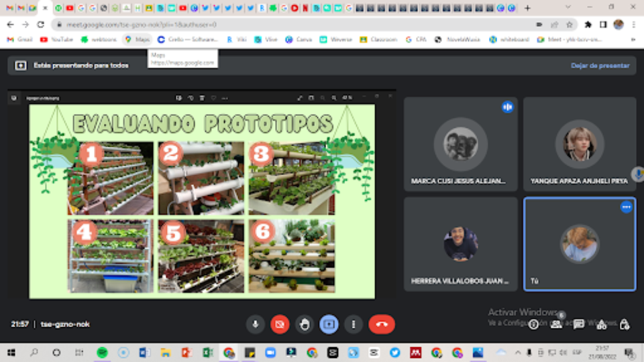The width and height of the screenshot is (644, 362).
Task: Open the activities panel
Action: pyautogui.click(x=602, y=324)
